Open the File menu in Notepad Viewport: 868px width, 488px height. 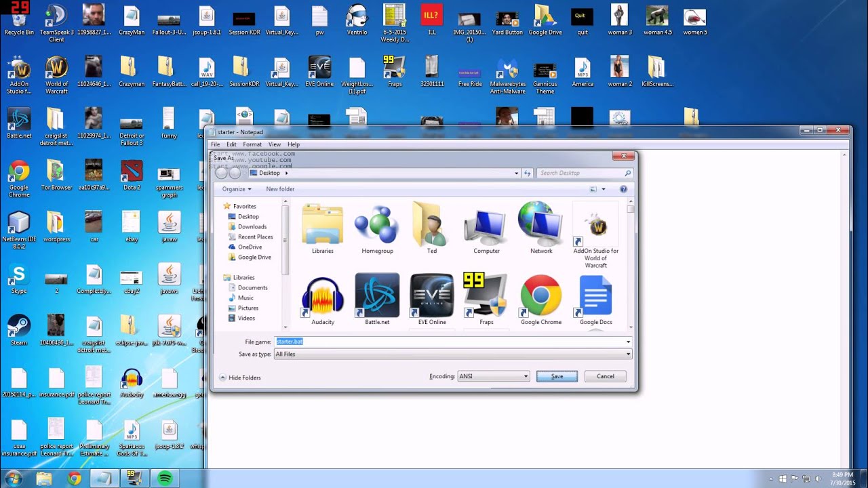215,144
